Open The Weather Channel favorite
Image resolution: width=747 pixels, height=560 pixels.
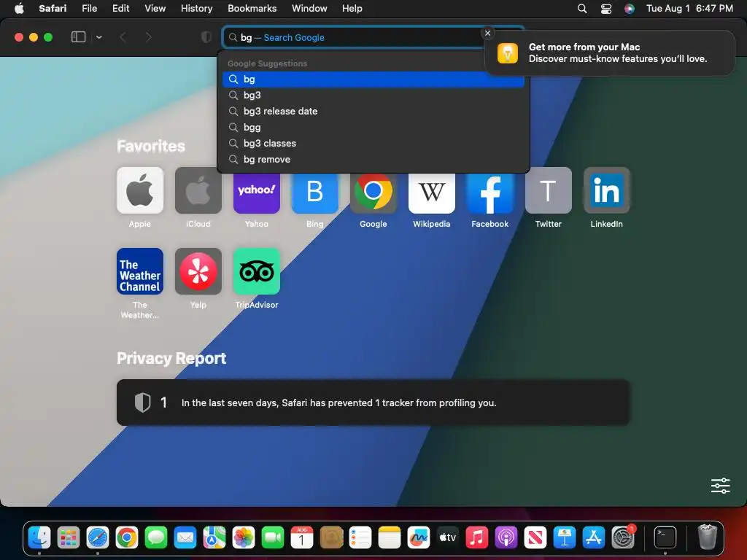[139, 271]
